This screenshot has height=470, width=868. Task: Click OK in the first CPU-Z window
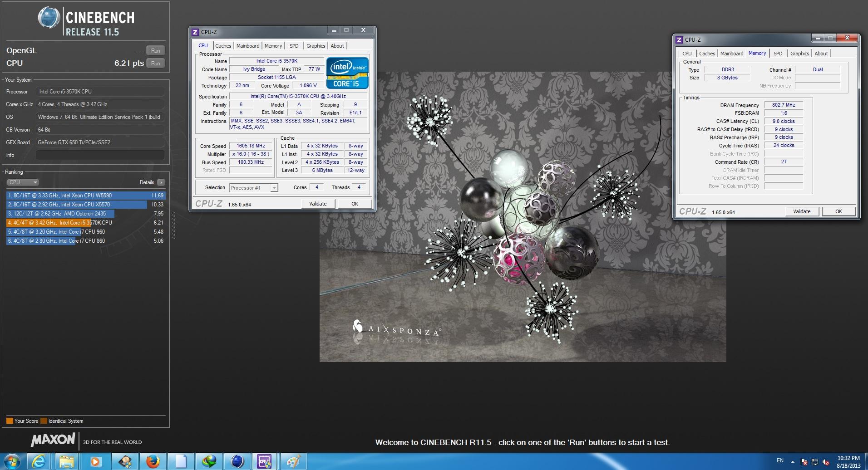pos(355,204)
